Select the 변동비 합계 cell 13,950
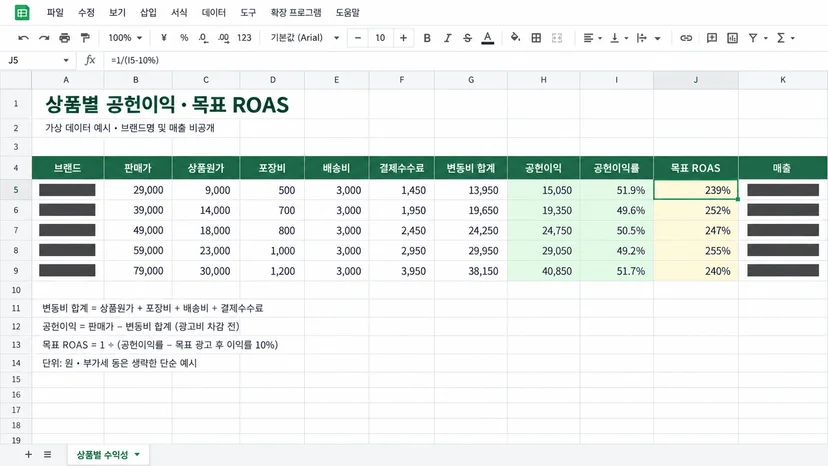The image size is (828, 466). point(471,190)
